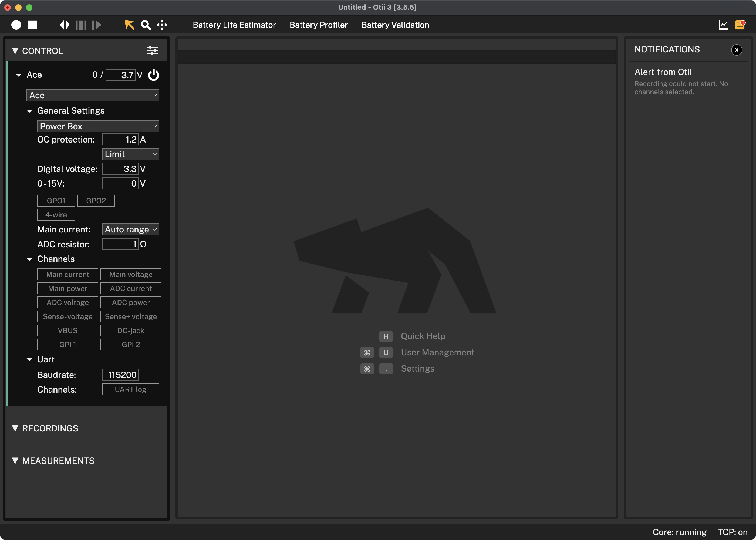756x540 pixels.
Task: Open Battery Life Estimator
Action: pos(234,25)
